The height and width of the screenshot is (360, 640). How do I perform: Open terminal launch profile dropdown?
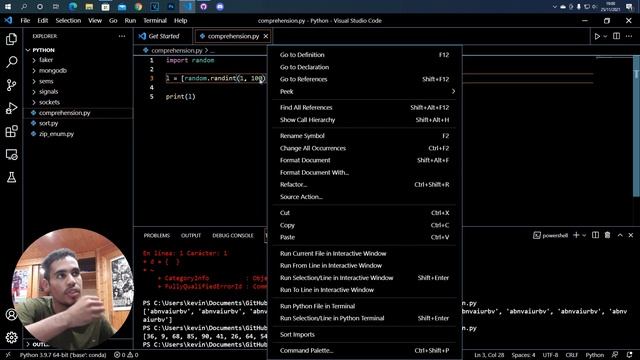click(x=584, y=235)
